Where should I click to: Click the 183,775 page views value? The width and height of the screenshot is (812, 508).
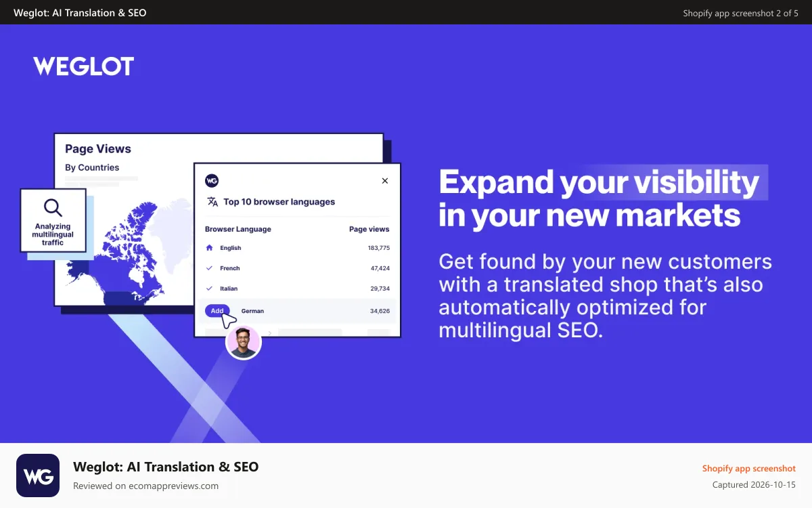(x=379, y=248)
